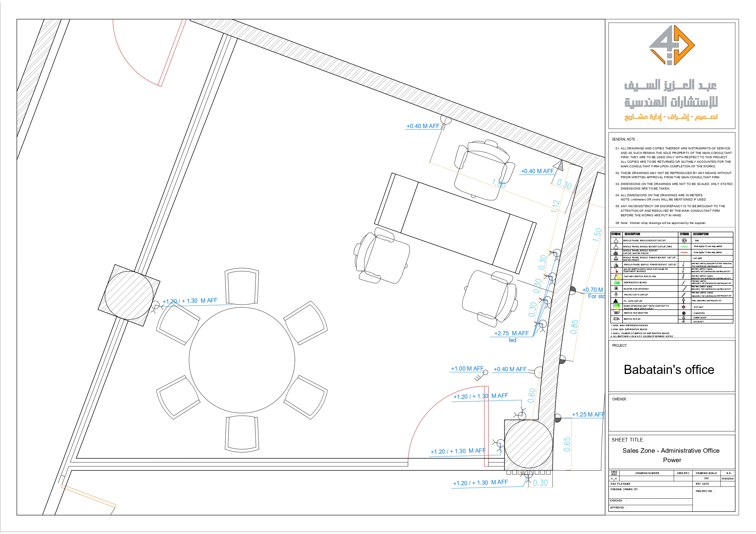
Task: Click the Babatain's office project title
Action: [x=669, y=370]
